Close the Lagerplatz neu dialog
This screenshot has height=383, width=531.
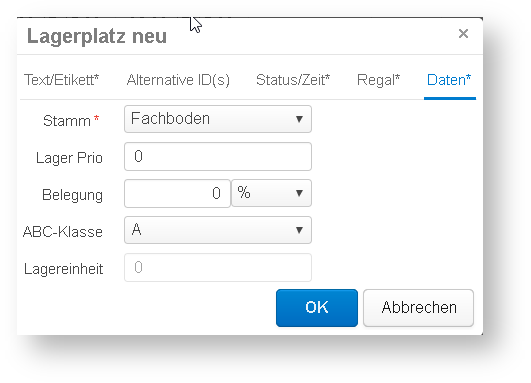463,34
